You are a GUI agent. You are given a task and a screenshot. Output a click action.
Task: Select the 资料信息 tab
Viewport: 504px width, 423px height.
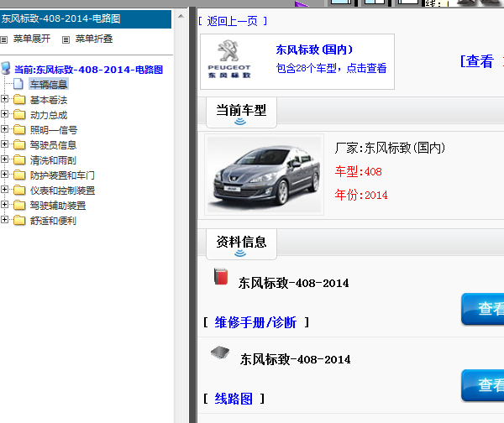click(x=241, y=244)
